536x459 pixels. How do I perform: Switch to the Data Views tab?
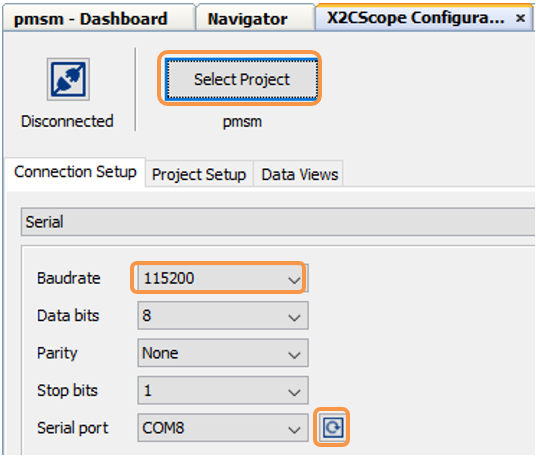(x=299, y=174)
